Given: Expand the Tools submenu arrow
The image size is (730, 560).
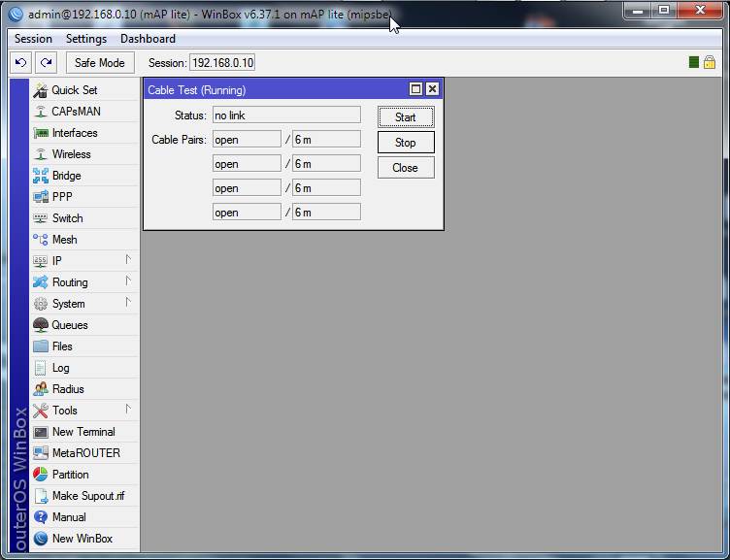Looking at the screenshot, I should point(128,410).
